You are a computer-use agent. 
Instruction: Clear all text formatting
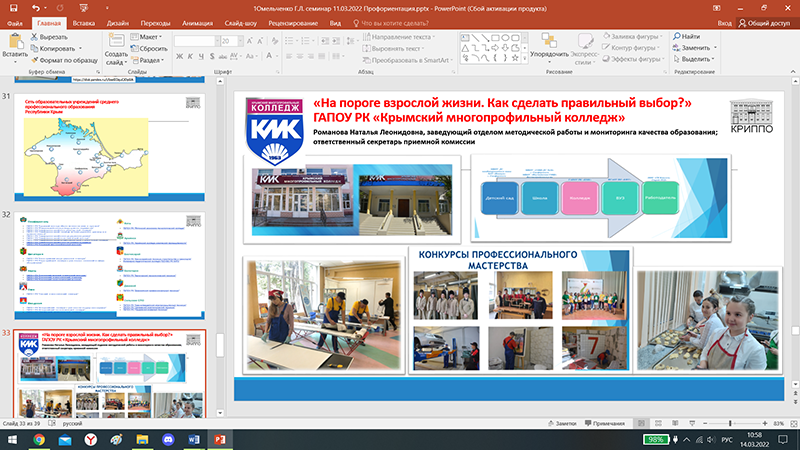tap(275, 41)
